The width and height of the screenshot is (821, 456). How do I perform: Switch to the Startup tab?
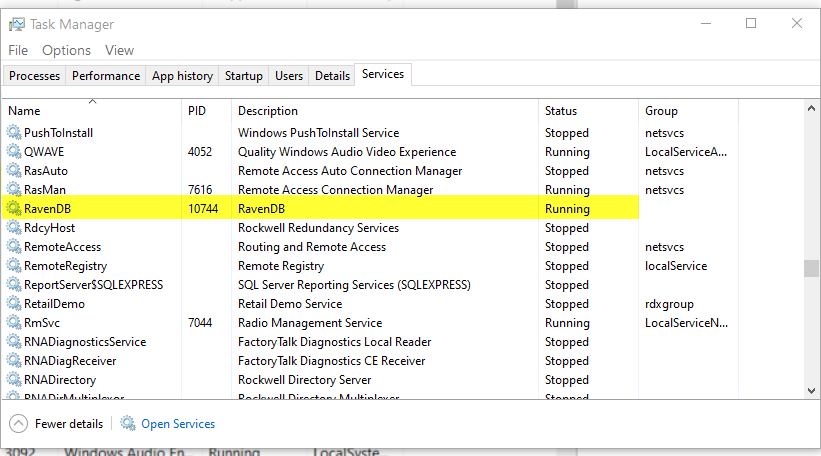coord(243,76)
